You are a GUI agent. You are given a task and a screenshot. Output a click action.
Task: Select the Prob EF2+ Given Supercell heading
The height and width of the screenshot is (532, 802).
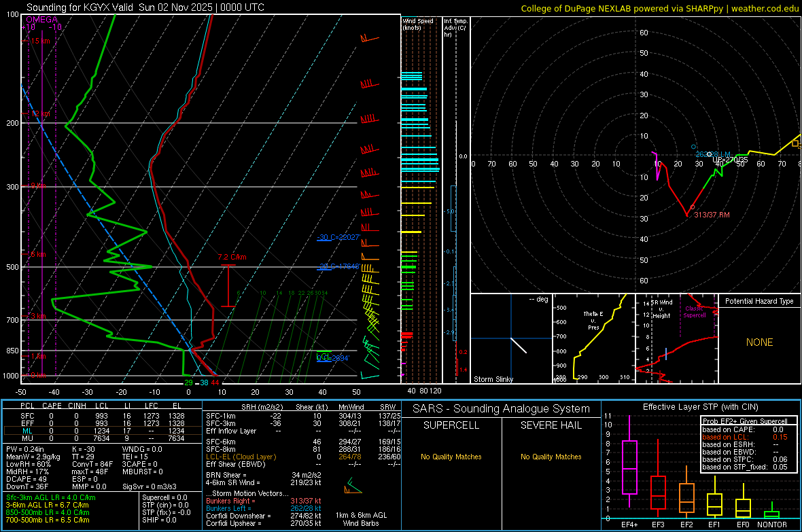click(745, 421)
